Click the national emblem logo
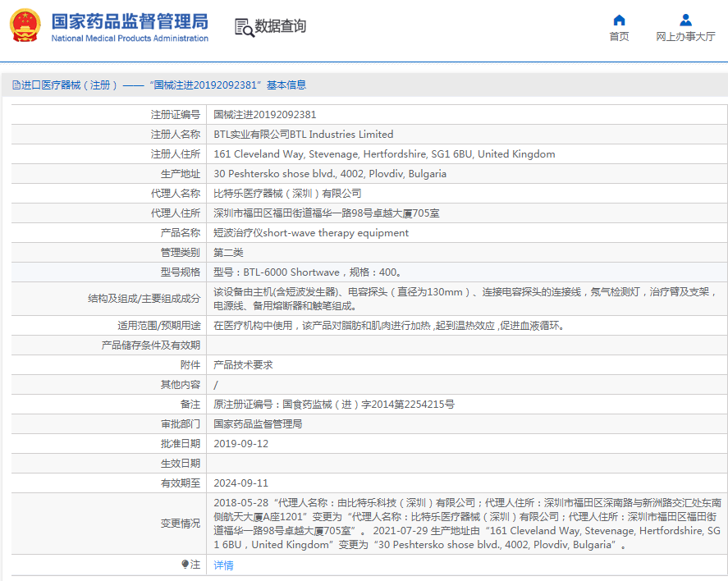 coord(25,26)
